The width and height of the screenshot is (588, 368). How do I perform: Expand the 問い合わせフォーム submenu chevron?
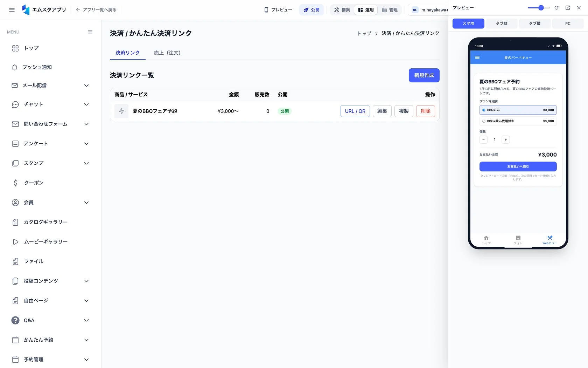pos(86,124)
